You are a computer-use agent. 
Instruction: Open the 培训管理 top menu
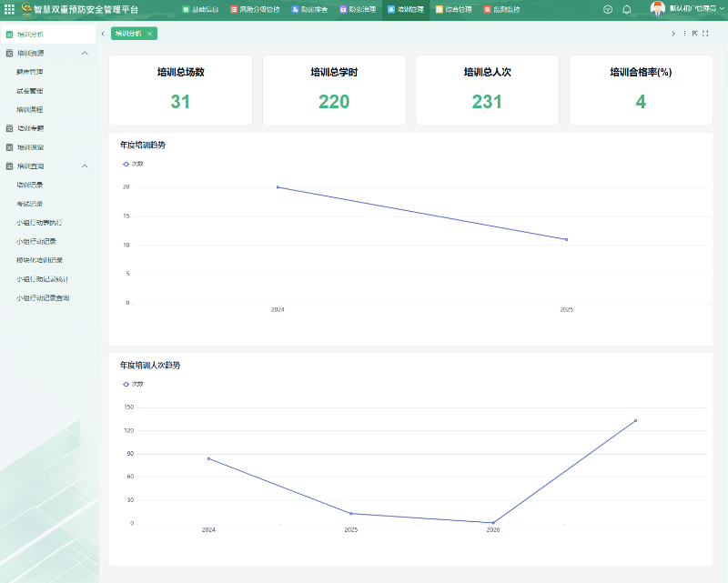pyautogui.click(x=406, y=9)
